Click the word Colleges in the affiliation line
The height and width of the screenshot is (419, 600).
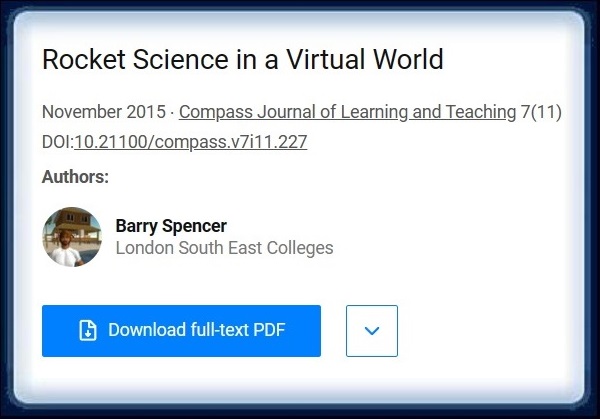click(300, 248)
